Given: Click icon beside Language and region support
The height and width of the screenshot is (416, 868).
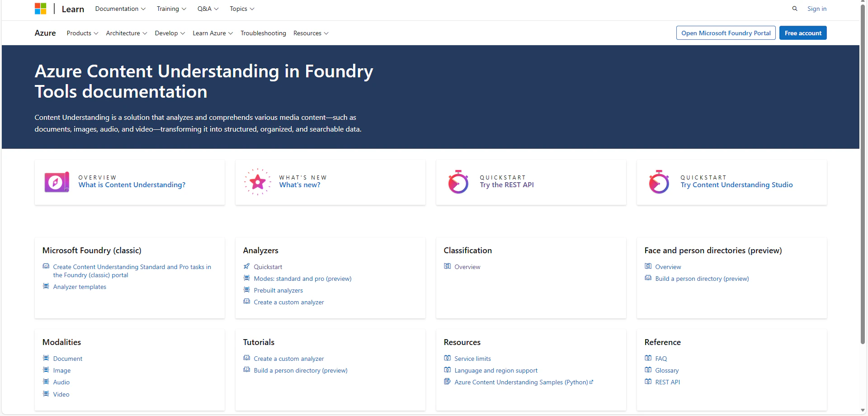Looking at the screenshot, I should pos(447,370).
